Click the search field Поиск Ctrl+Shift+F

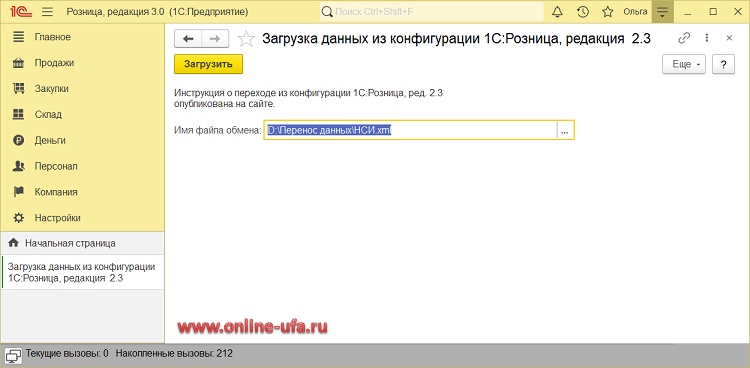431,11
